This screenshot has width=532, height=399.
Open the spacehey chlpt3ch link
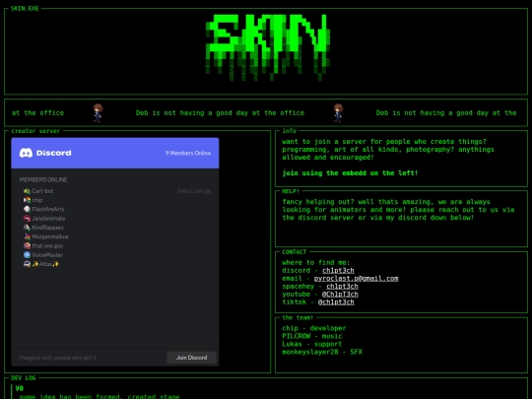[342, 287]
